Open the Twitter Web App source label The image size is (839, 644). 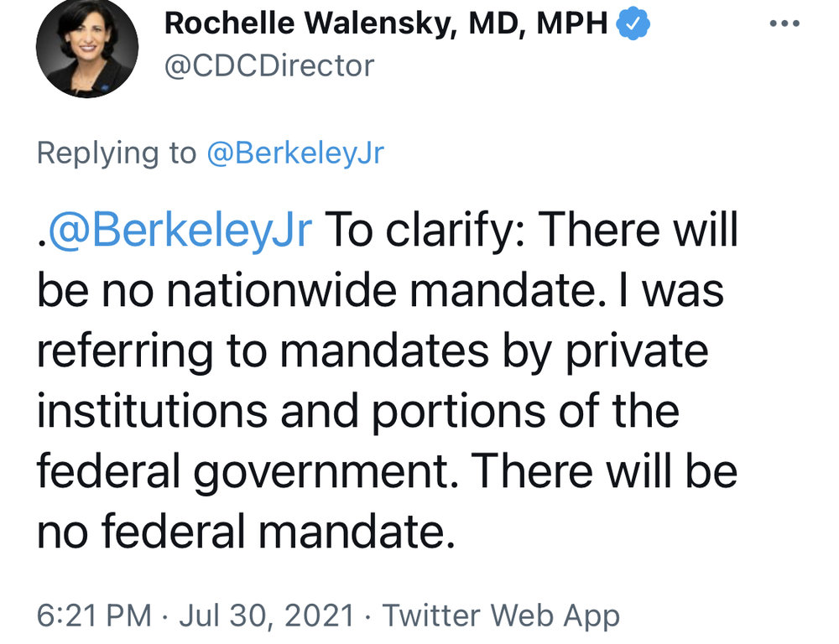pos(501,615)
